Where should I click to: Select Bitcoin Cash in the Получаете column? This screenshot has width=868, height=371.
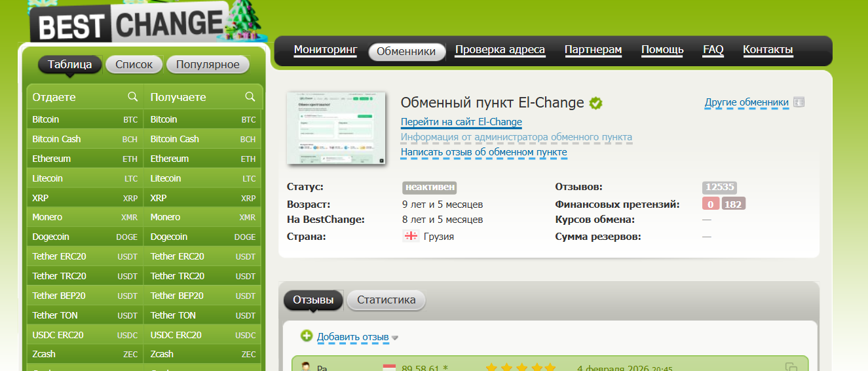pyautogui.click(x=202, y=139)
